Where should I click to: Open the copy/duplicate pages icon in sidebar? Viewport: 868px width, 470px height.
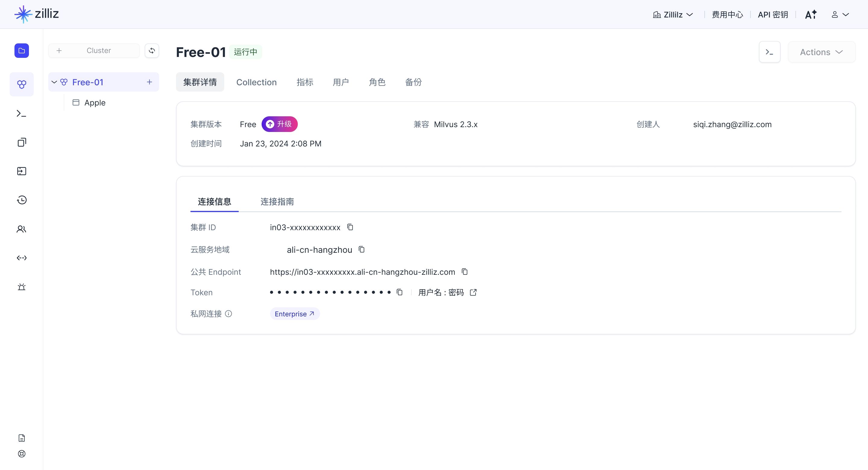pyautogui.click(x=22, y=142)
